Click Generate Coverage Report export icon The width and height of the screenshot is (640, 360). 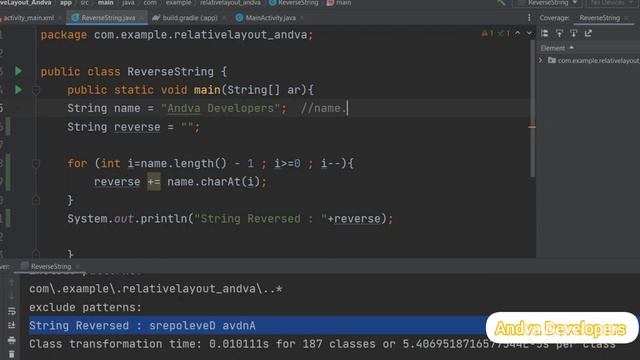pyautogui.click(x=588, y=33)
